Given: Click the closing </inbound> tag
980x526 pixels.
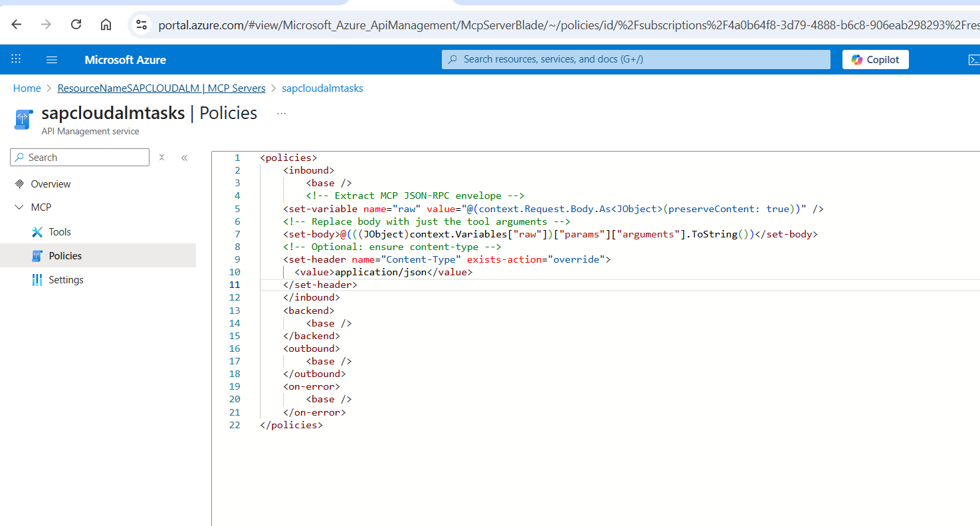Looking at the screenshot, I should coord(312,298).
